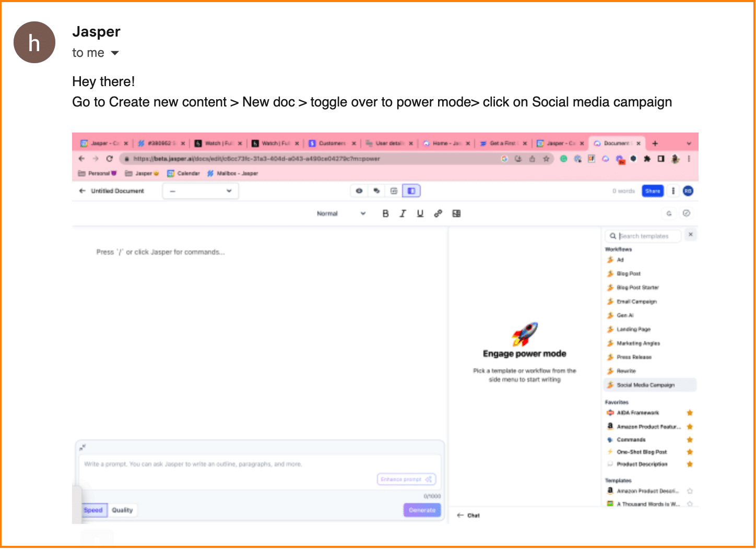756x549 pixels.
Task: Toggle the highlighted power mode layout icon
Action: pyautogui.click(x=411, y=191)
